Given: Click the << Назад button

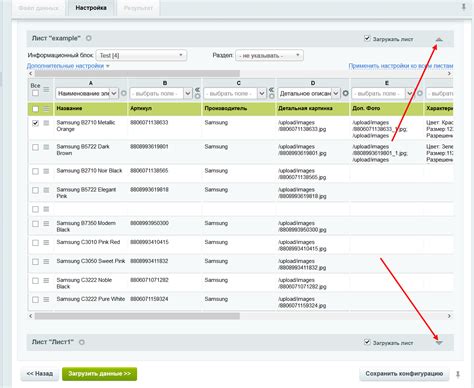Looking at the screenshot, I should (40, 374).
